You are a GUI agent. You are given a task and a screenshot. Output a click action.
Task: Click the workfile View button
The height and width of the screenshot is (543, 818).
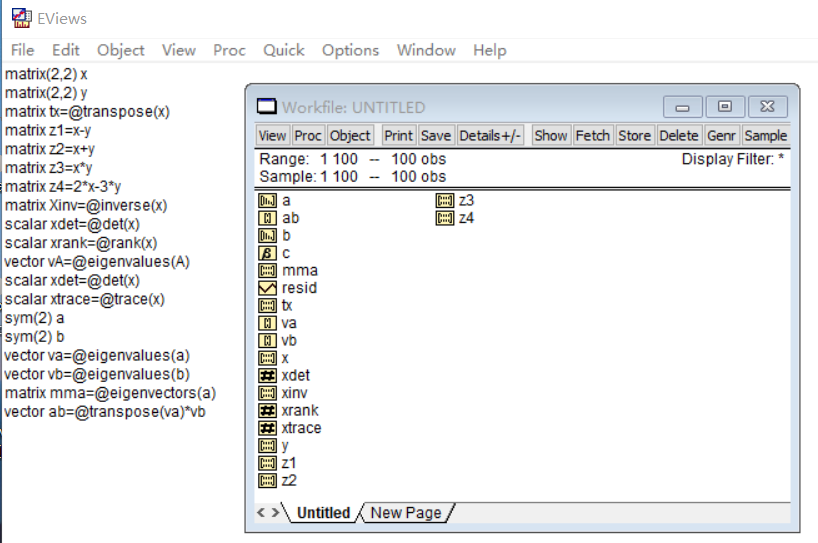pyautogui.click(x=272, y=136)
